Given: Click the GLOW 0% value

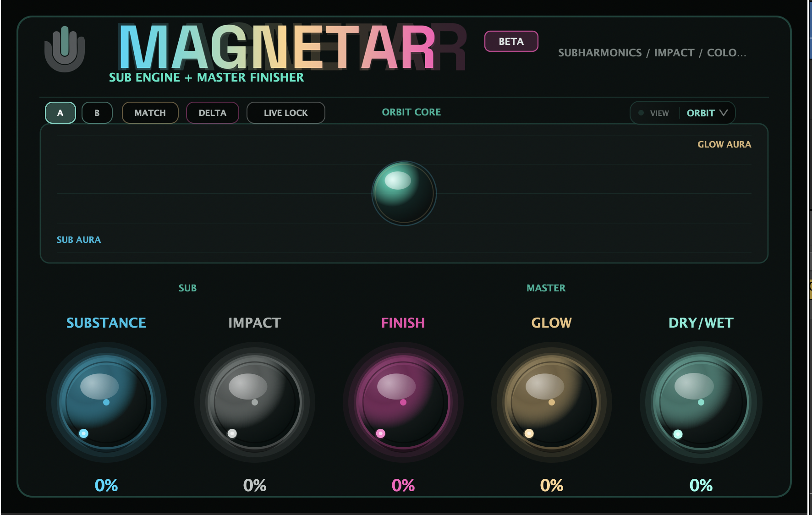Looking at the screenshot, I should [552, 485].
